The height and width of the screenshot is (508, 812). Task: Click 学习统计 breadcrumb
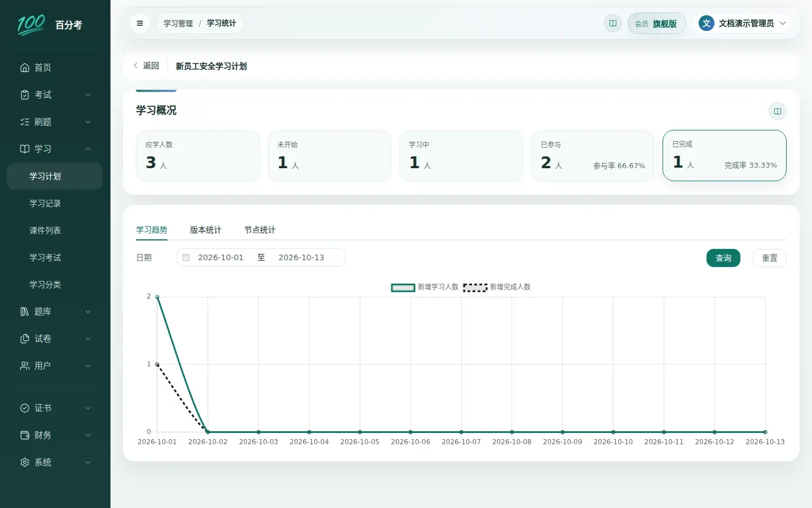(222, 23)
